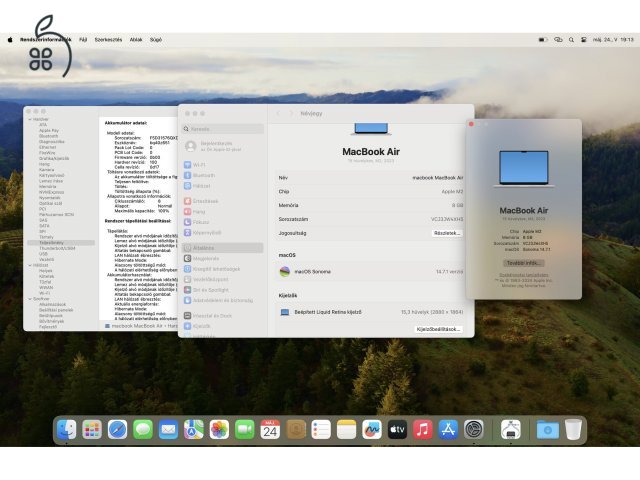Screen dimensions: 640x480
Task: Select Tárhely in the System Information tree
Action: click(46, 237)
